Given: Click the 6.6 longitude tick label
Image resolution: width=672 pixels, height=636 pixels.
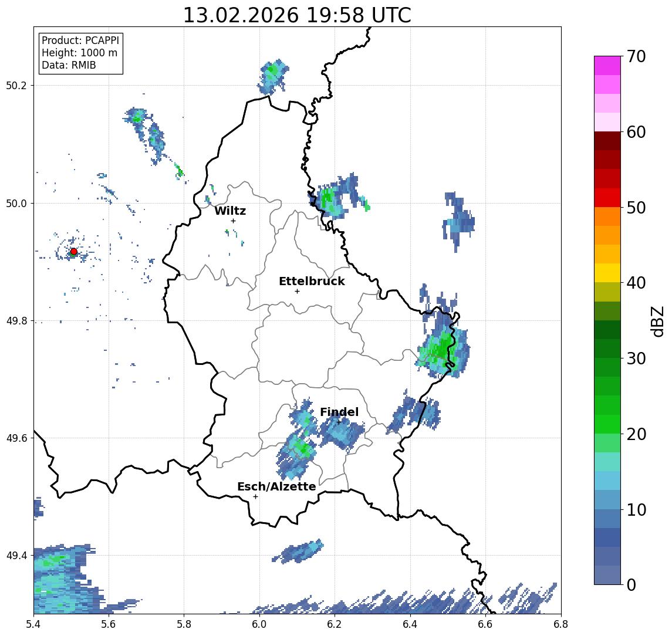Looking at the screenshot, I should tap(486, 624).
